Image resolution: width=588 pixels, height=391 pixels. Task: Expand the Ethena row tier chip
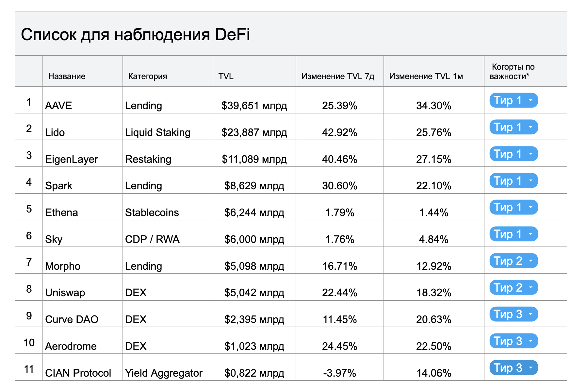coord(513,207)
